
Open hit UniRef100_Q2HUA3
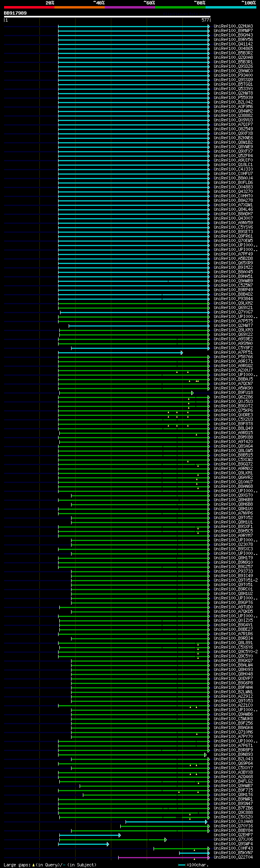[233, 26]
